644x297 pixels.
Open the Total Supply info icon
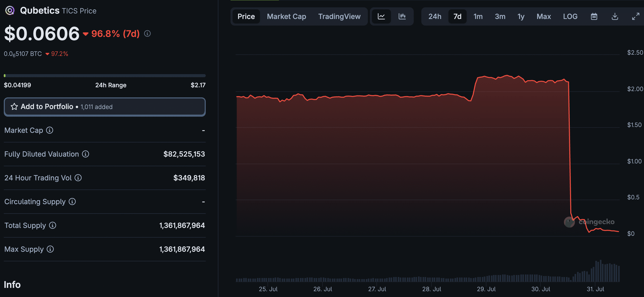[52, 225]
